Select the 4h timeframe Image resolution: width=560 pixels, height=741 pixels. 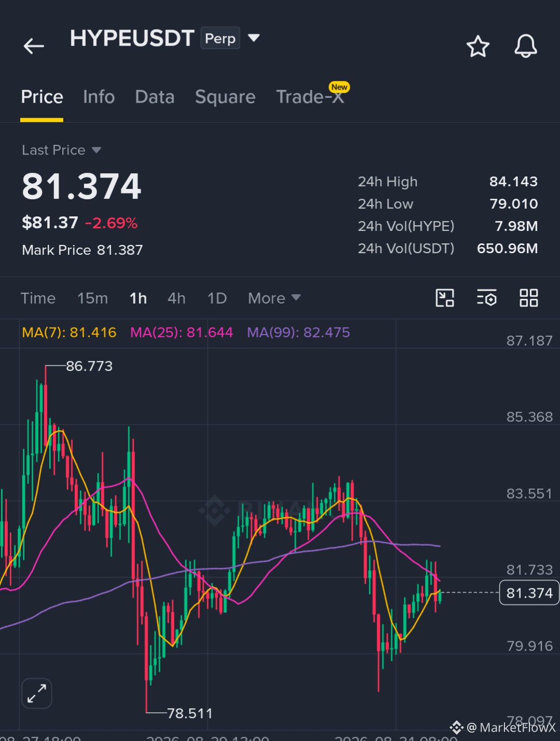point(176,298)
